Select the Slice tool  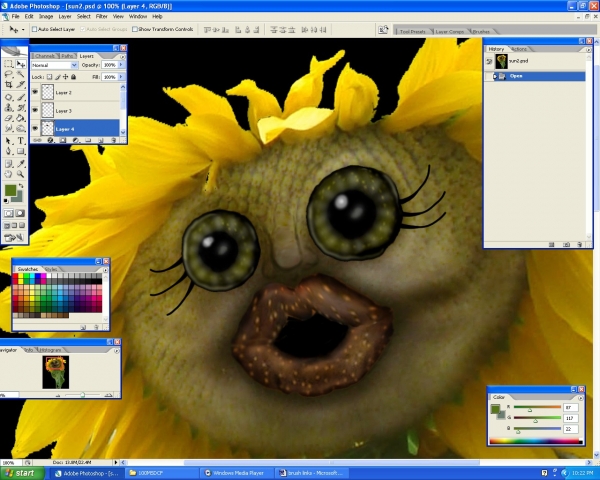coord(21,85)
